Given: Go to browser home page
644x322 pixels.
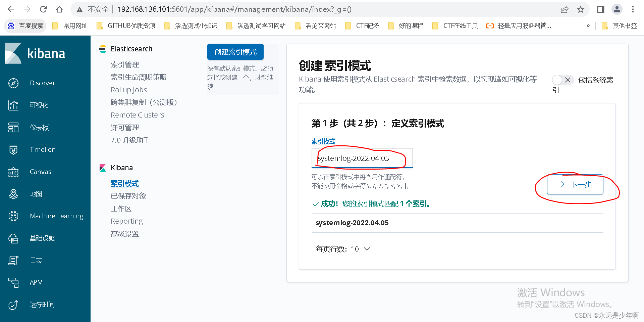Looking at the screenshot, I should [x=59, y=9].
